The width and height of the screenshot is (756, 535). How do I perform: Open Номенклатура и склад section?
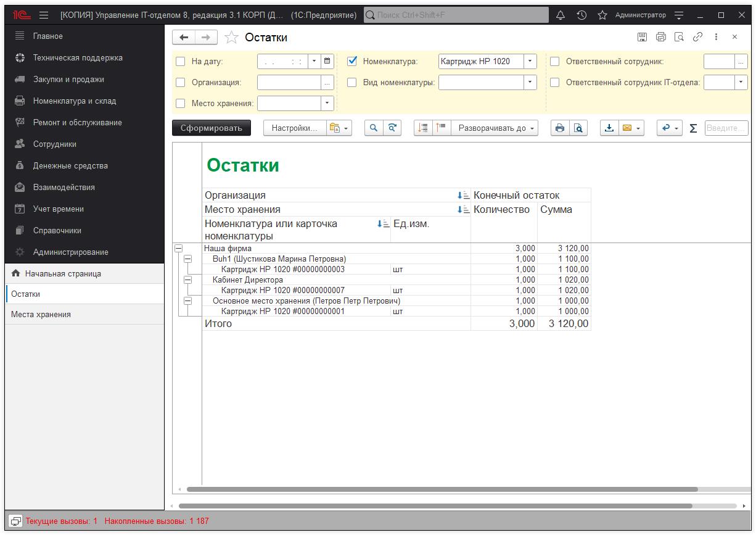75,101
